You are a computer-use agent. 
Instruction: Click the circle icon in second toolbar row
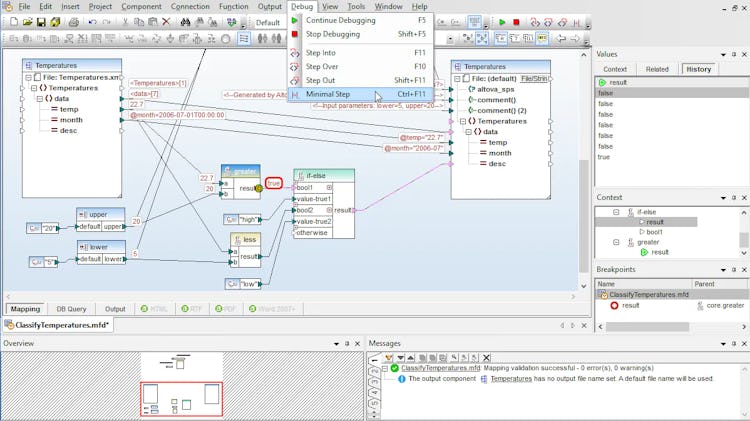tap(225, 39)
